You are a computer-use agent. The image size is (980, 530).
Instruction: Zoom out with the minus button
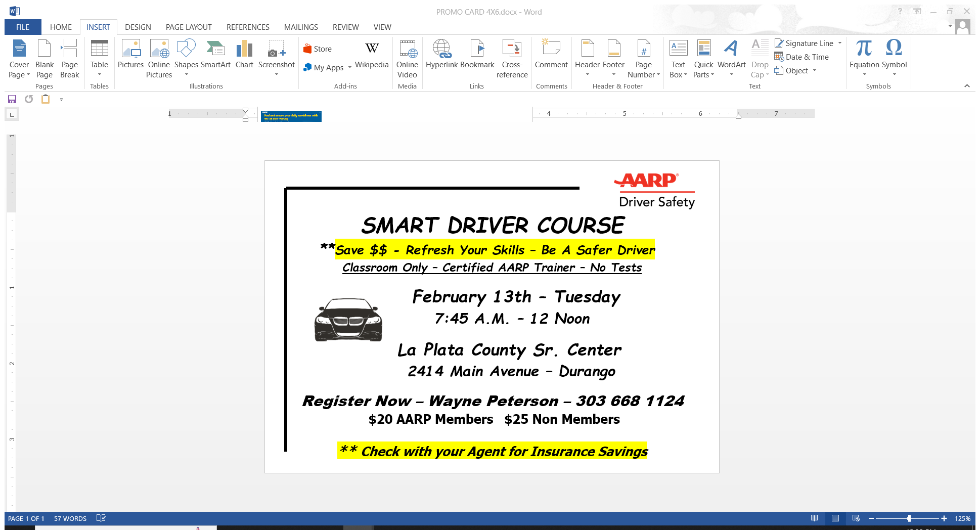pos(872,518)
